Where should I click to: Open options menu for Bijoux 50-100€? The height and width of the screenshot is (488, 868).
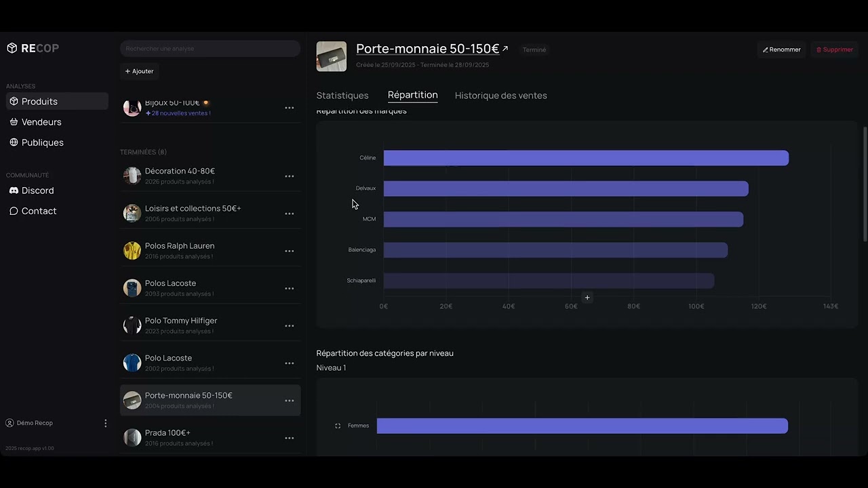[x=290, y=108]
